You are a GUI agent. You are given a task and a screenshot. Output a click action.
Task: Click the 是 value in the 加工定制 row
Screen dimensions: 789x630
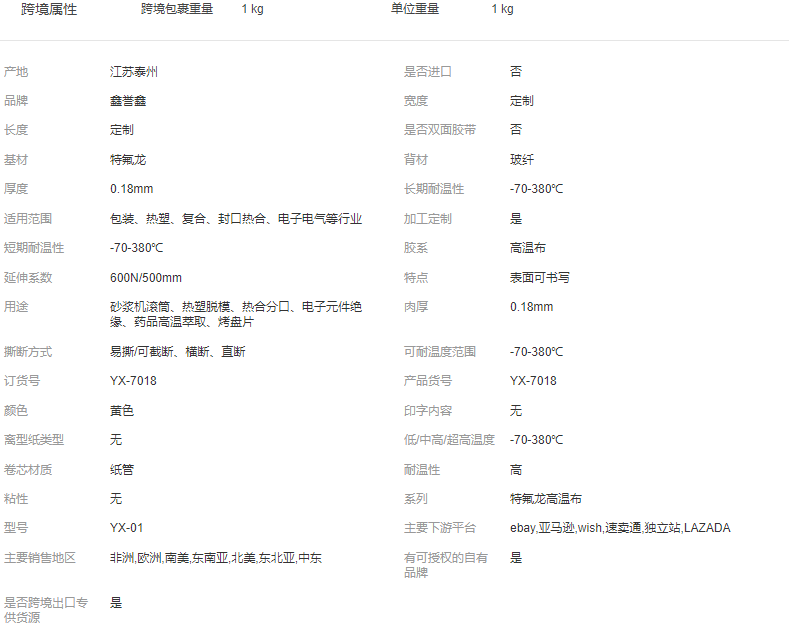click(x=516, y=218)
